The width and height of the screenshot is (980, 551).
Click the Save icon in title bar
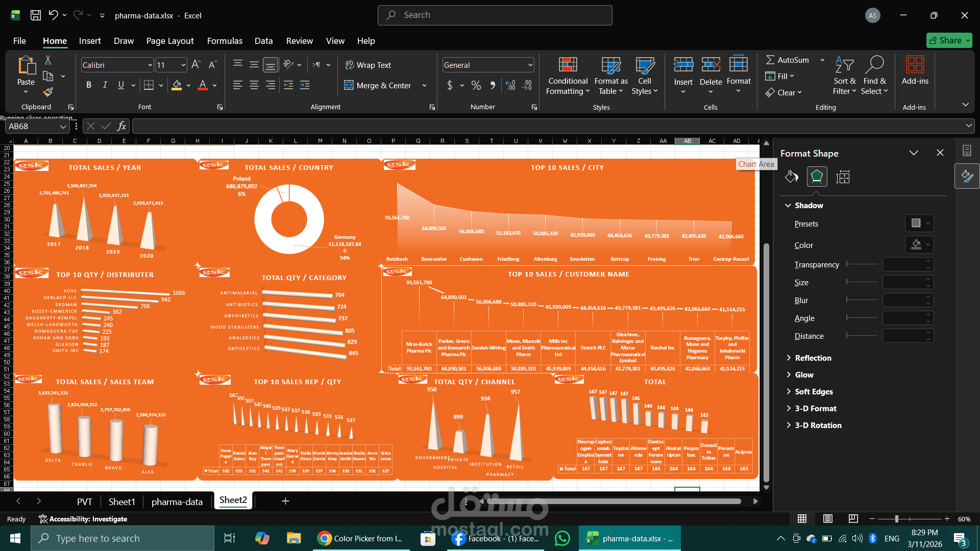35,15
